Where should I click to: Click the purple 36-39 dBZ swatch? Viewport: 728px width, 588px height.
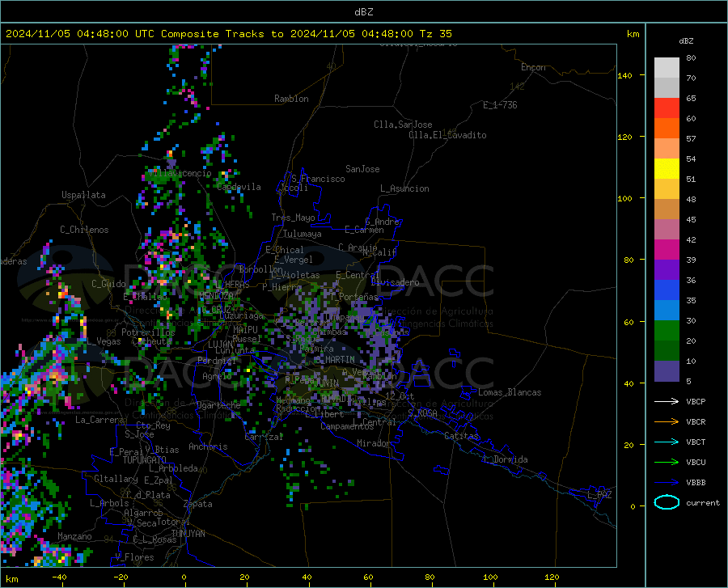667,270
